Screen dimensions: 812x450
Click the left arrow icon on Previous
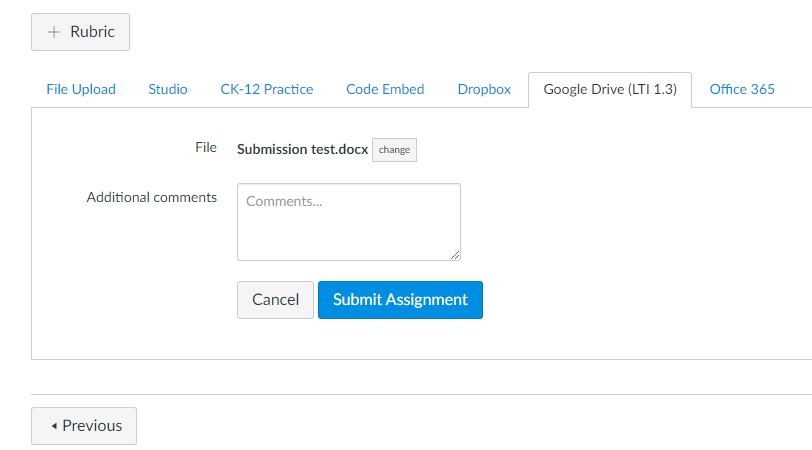click(54, 426)
